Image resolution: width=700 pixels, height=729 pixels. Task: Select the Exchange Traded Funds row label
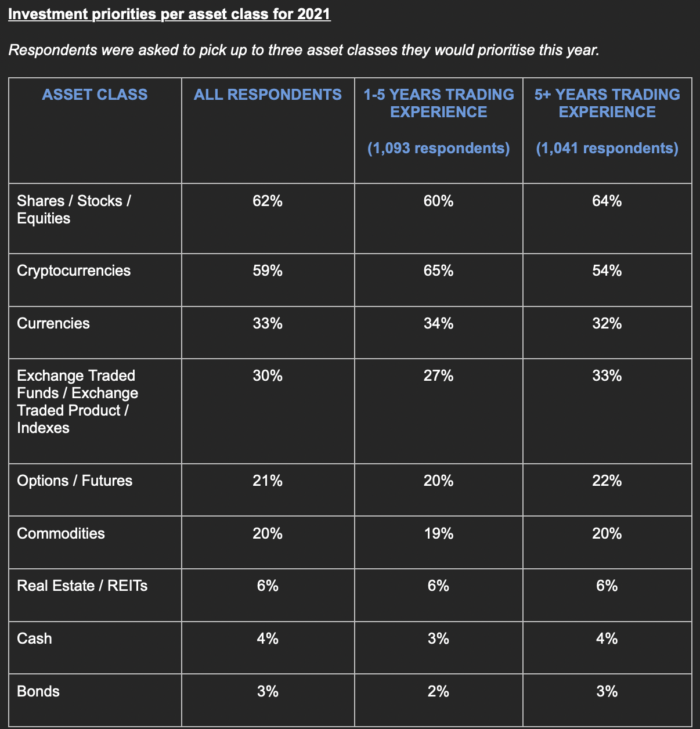pyautogui.click(x=77, y=402)
